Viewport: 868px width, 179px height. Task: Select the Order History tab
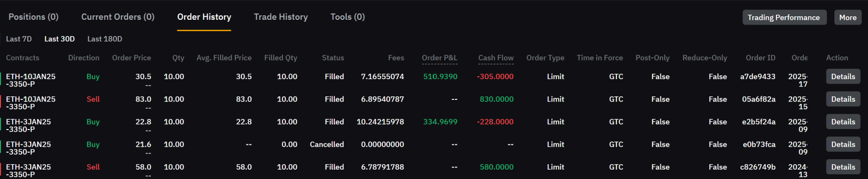tap(204, 17)
